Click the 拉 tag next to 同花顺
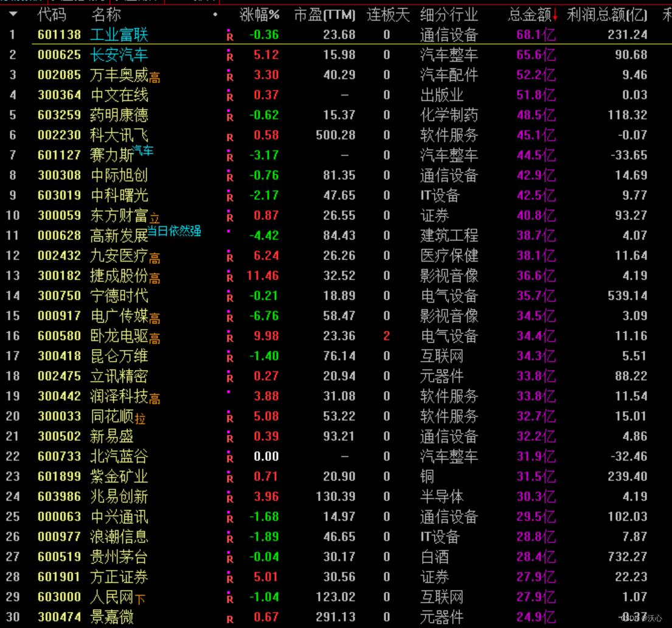This screenshot has height=628, width=672. pyautogui.click(x=140, y=418)
